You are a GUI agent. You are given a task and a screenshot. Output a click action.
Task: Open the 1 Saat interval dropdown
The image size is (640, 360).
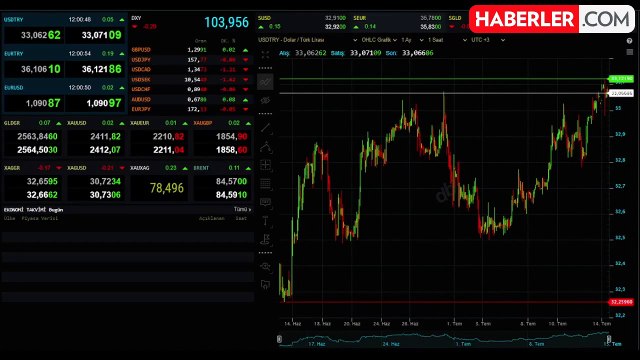pos(447,40)
